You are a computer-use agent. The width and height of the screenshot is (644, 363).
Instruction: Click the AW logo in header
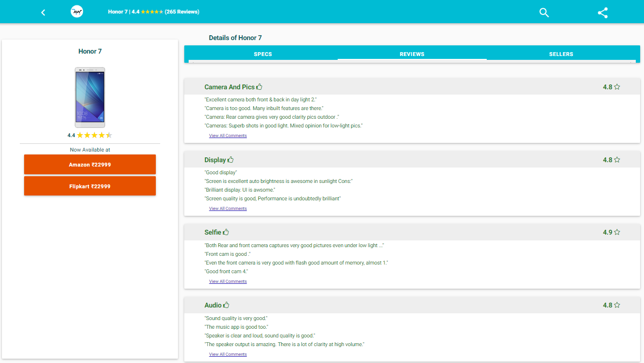(x=77, y=12)
